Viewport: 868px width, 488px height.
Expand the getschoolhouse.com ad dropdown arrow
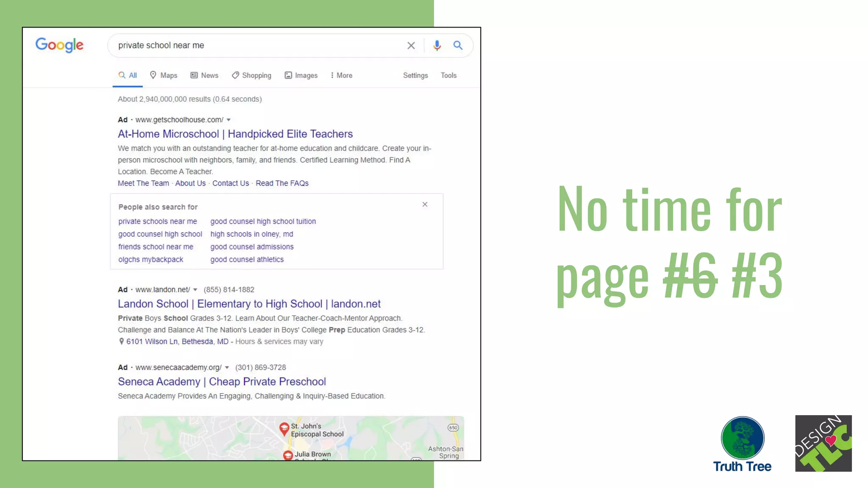[229, 120]
